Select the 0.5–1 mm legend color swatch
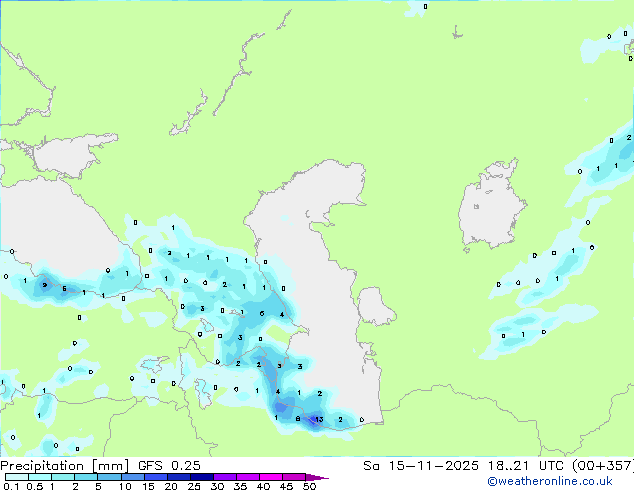The height and width of the screenshot is (490, 634). (40, 477)
